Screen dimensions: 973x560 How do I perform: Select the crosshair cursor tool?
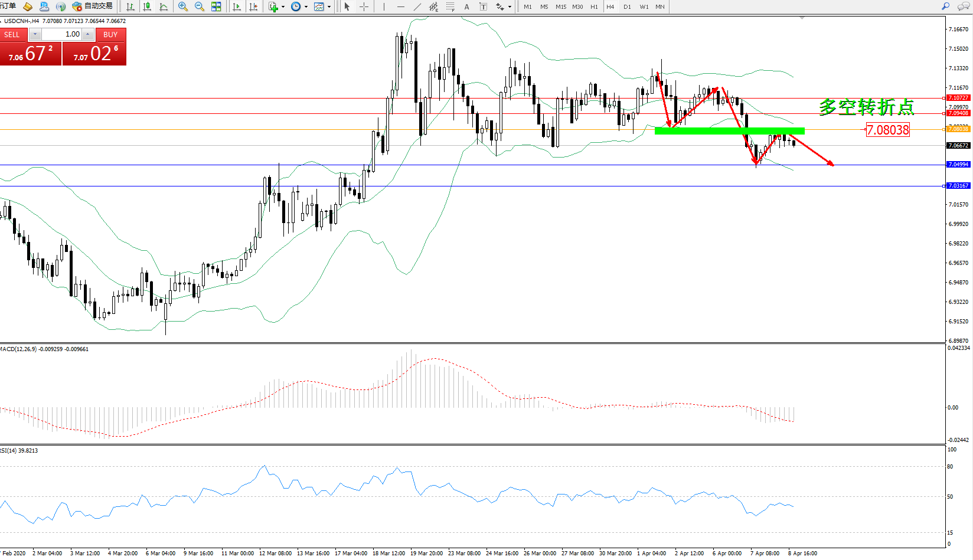(x=364, y=6)
